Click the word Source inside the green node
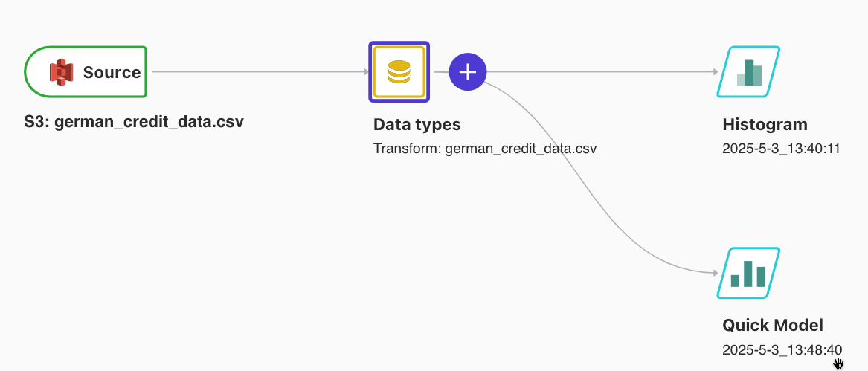The height and width of the screenshot is (371, 868). pyautogui.click(x=112, y=73)
